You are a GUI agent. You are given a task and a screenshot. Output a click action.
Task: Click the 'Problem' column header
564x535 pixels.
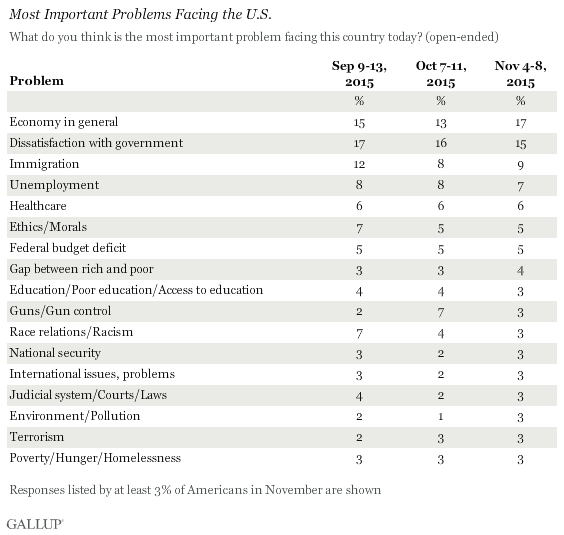37,81
